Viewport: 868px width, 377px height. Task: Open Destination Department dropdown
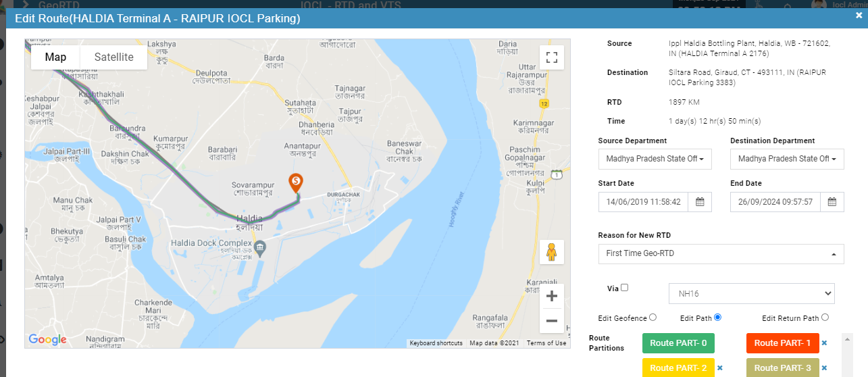click(787, 159)
